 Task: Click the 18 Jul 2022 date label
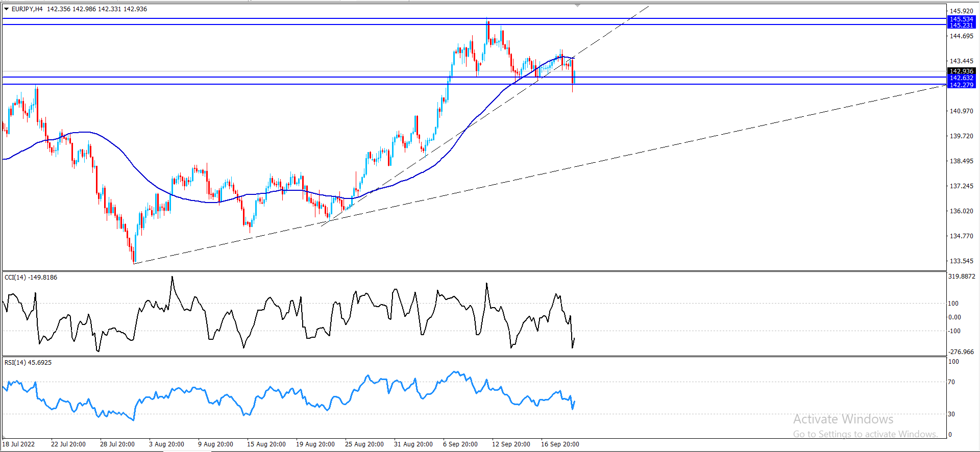coord(18,444)
